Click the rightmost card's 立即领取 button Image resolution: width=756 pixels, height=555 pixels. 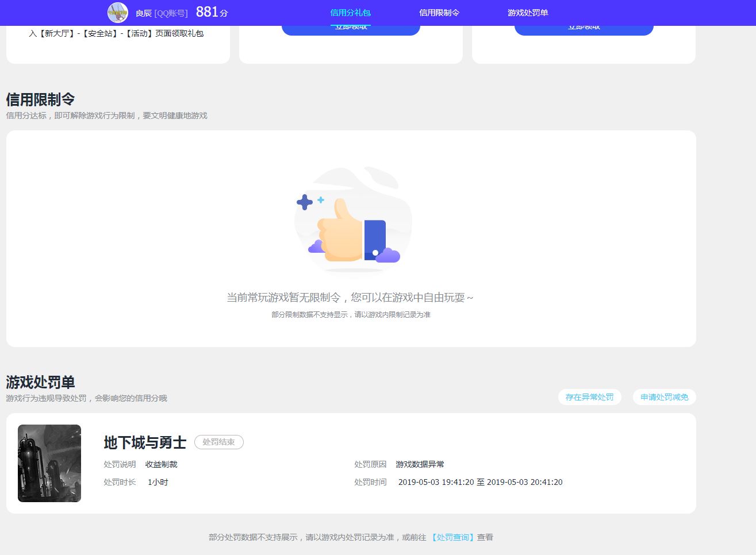tap(584, 29)
